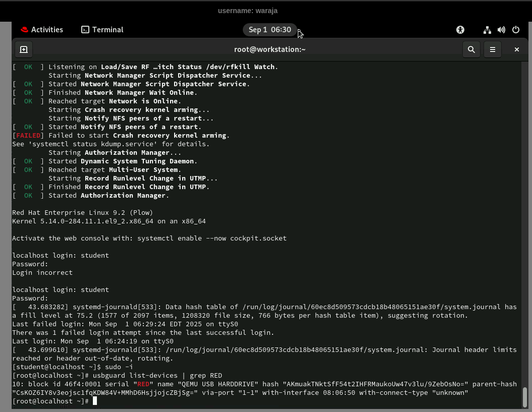Click the wired network status icon
This screenshot has width=532, height=412.
tap(487, 30)
